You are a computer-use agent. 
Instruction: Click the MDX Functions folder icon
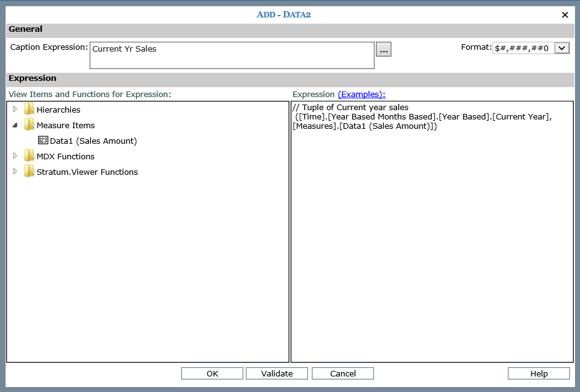[29, 156]
